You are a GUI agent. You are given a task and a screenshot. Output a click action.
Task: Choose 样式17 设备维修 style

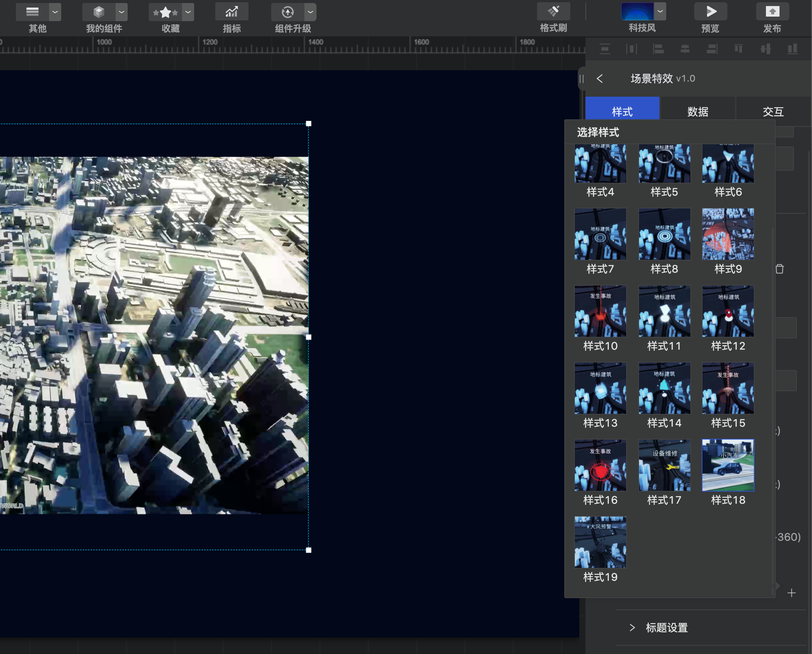pyautogui.click(x=664, y=465)
